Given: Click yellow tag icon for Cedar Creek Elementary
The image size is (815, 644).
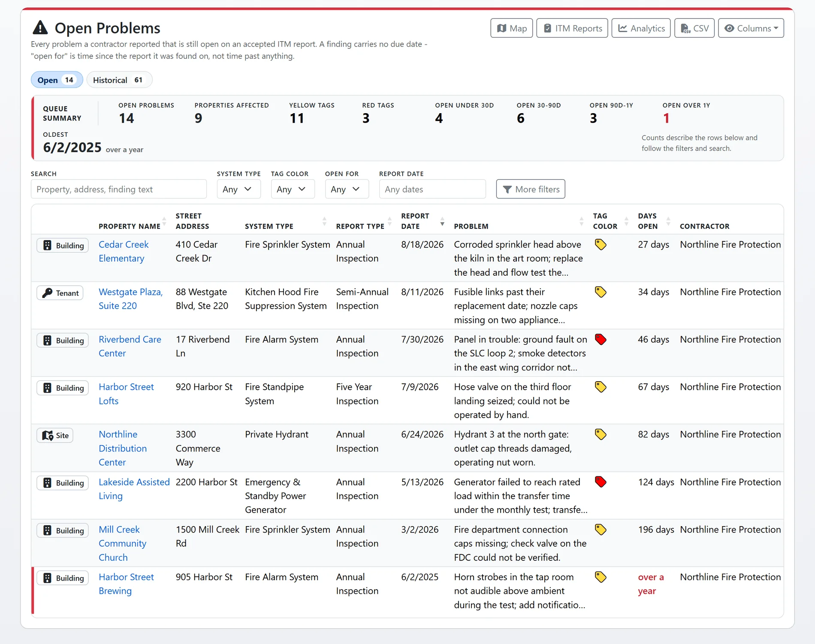Looking at the screenshot, I should point(601,244).
